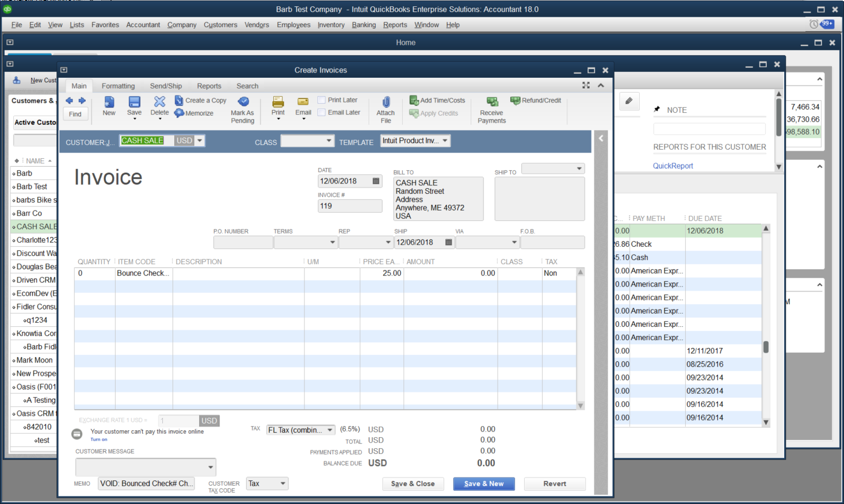The width and height of the screenshot is (844, 504).
Task: Show the history side panel arrow
Action: (601, 138)
